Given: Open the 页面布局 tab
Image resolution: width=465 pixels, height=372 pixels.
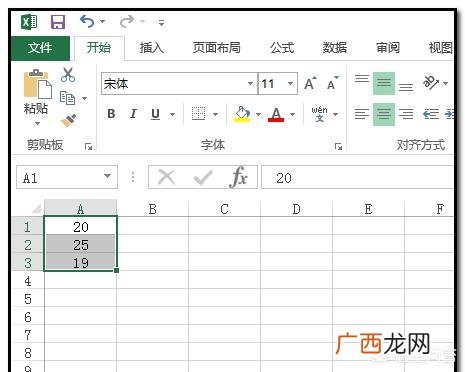Looking at the screenshot, I should click(217, 48).
